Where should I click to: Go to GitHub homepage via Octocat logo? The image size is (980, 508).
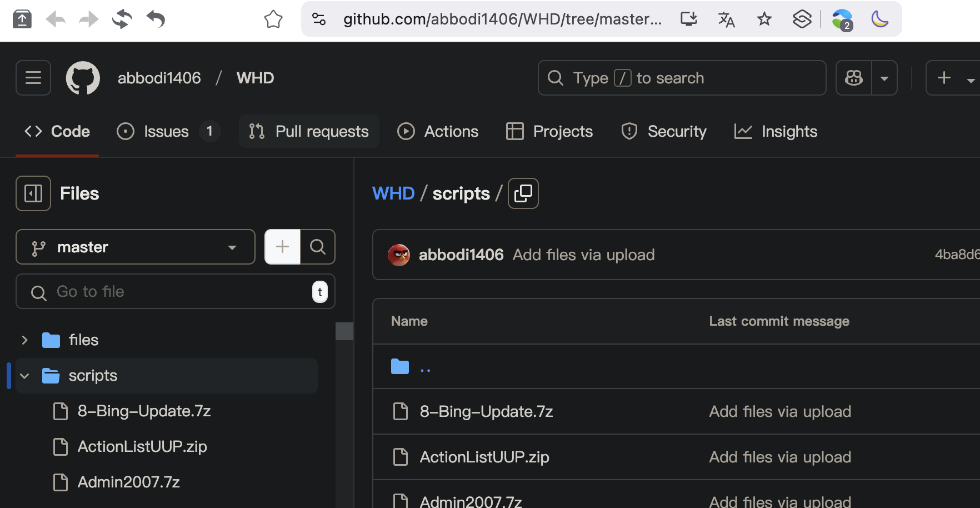83,78
